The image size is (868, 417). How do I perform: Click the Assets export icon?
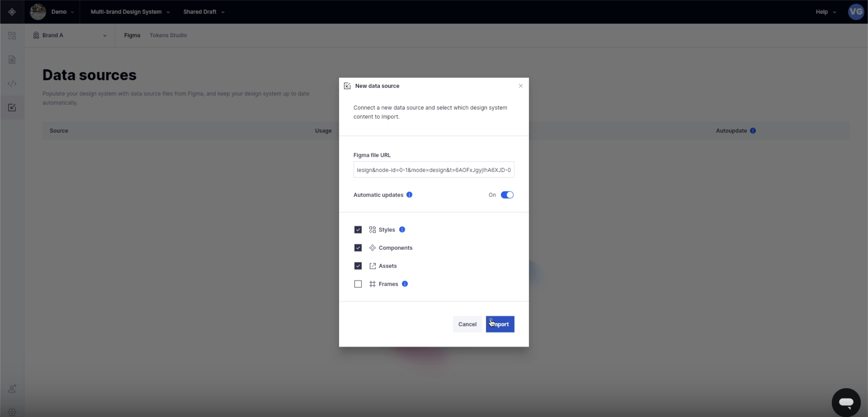[x=372, y=266]
